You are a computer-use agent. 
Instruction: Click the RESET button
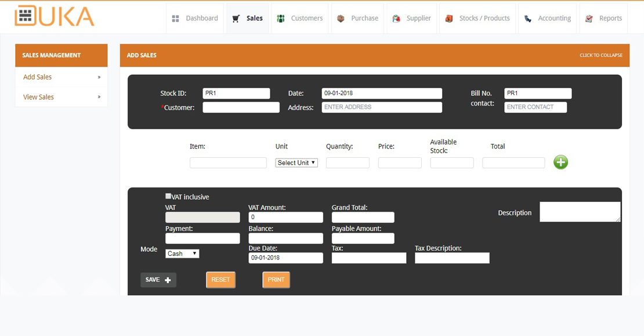click(220, 280)
